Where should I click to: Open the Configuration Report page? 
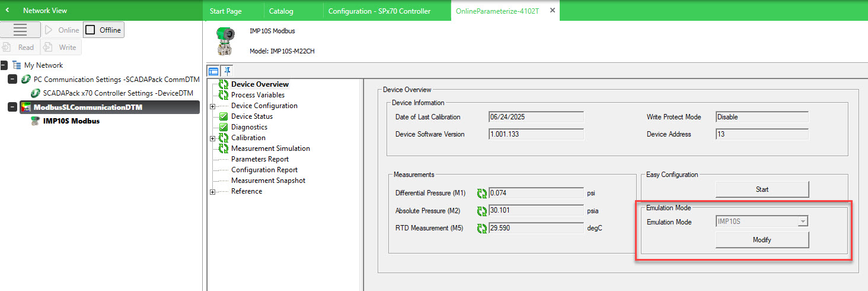264,170
